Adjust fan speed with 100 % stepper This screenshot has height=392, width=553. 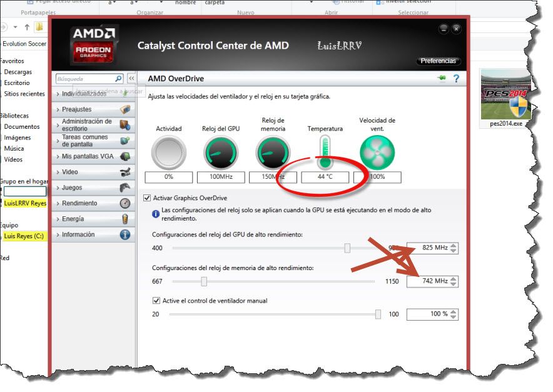pyautogui.click(x=454, y=314)
